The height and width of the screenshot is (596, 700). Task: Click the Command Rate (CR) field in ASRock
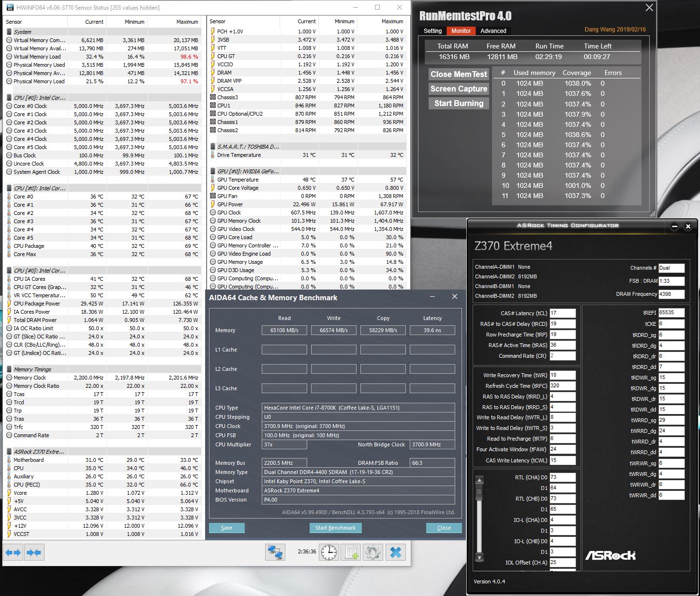tap(563, 356)
